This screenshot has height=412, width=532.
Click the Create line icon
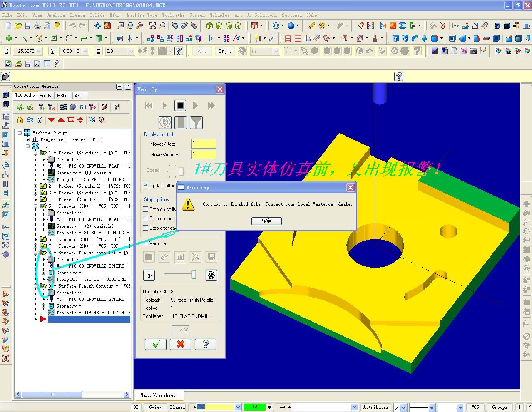[x=24, y=38]
